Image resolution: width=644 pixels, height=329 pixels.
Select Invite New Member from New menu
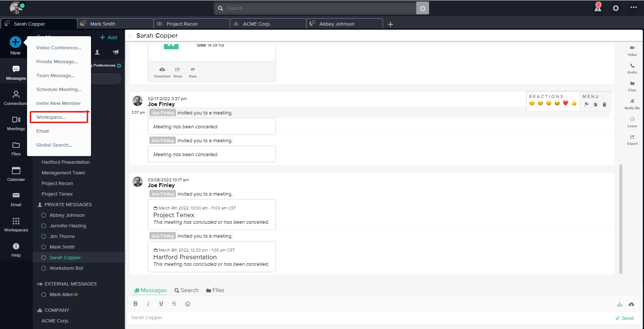(x=58, y=103)
